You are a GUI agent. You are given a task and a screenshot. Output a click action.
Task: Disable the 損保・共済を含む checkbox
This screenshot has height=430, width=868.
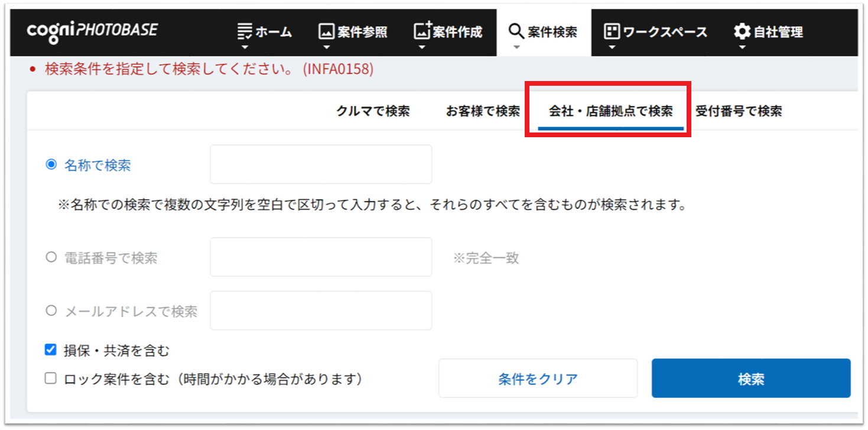click(51, 349)
